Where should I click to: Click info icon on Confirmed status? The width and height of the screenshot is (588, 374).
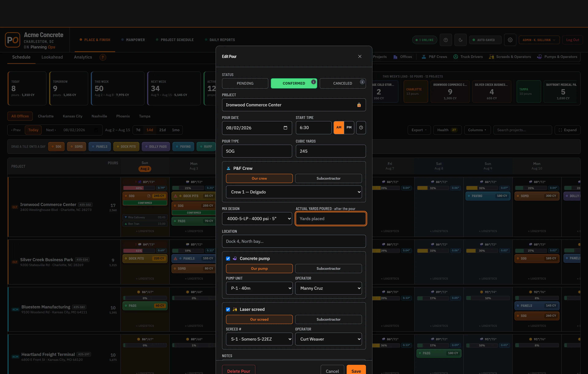(313, 82)
